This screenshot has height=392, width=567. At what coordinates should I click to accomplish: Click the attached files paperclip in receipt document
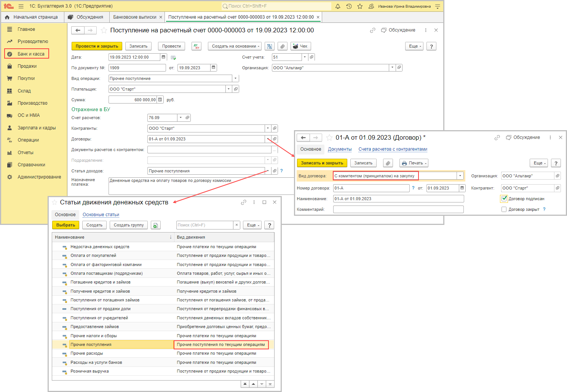[x=282, y=46]
